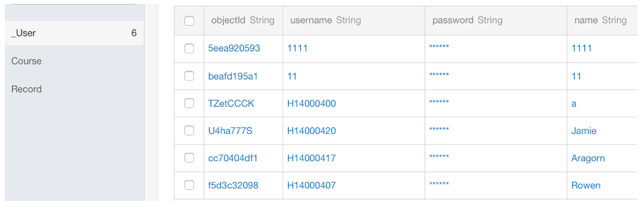644x206 pixels.
Task: Tick the checkbox for TZetCCCK row
Action: click(189, 103)
